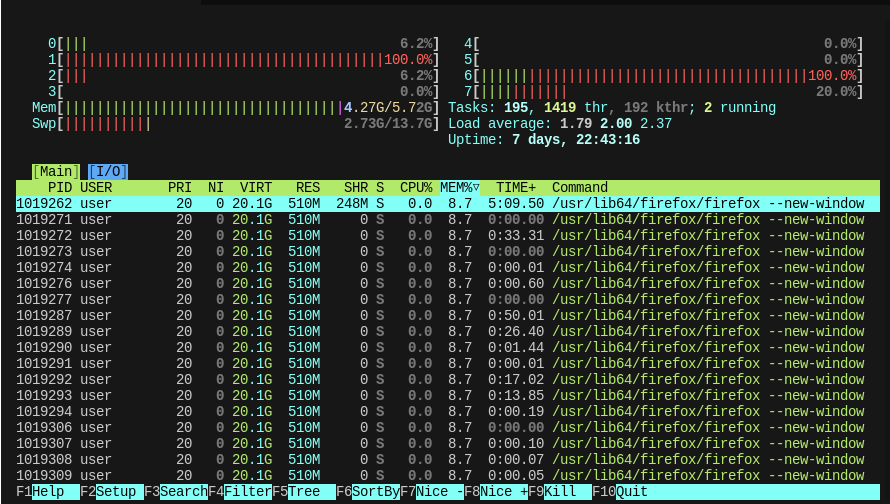Select process row 1019307
The width and height of the screenshot is (890, 504).
click(x=448, y=443)
